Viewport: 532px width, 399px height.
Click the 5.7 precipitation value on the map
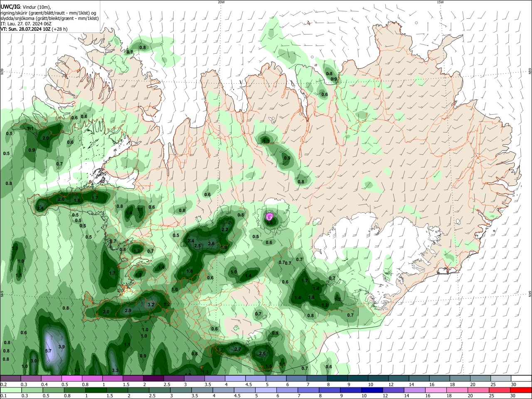tap(48, 351)
